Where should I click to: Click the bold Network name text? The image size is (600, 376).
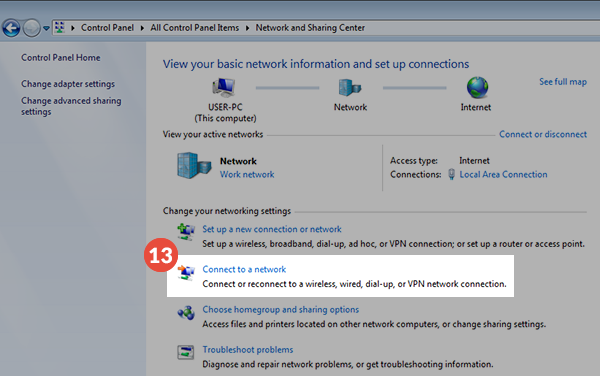238,161
